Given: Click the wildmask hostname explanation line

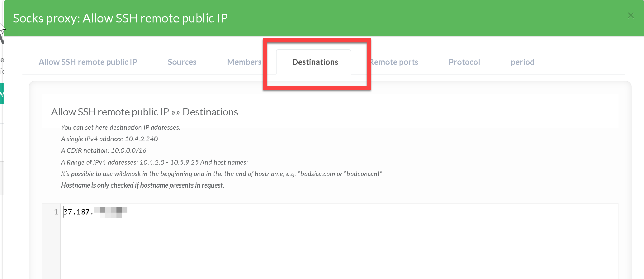Looking at the screenshot, I should pos(222,174).
